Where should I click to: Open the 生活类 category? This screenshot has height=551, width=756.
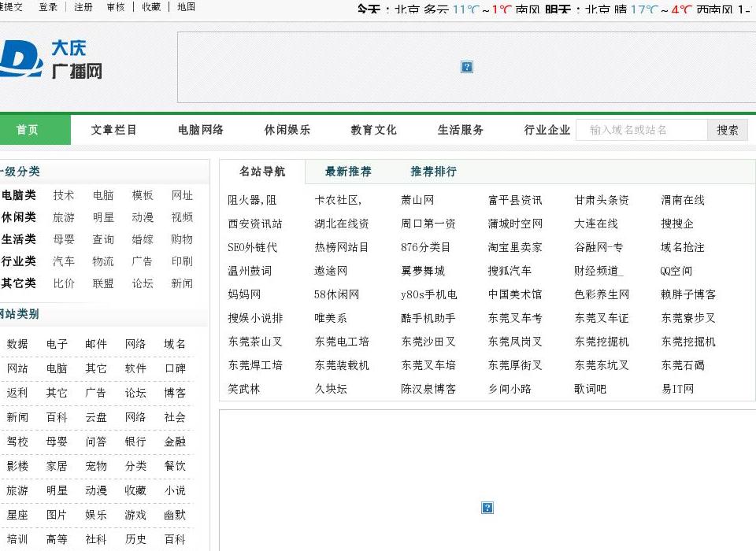[18, 239]
